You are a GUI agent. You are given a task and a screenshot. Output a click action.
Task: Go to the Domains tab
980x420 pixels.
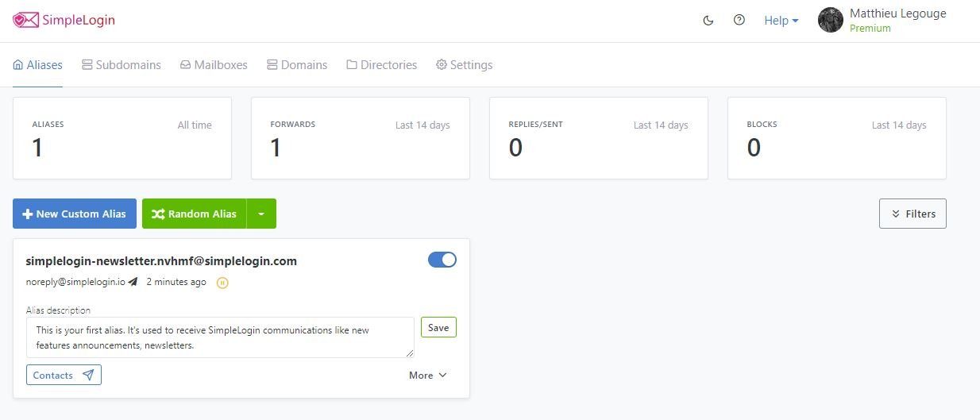(x=297, y=65)
